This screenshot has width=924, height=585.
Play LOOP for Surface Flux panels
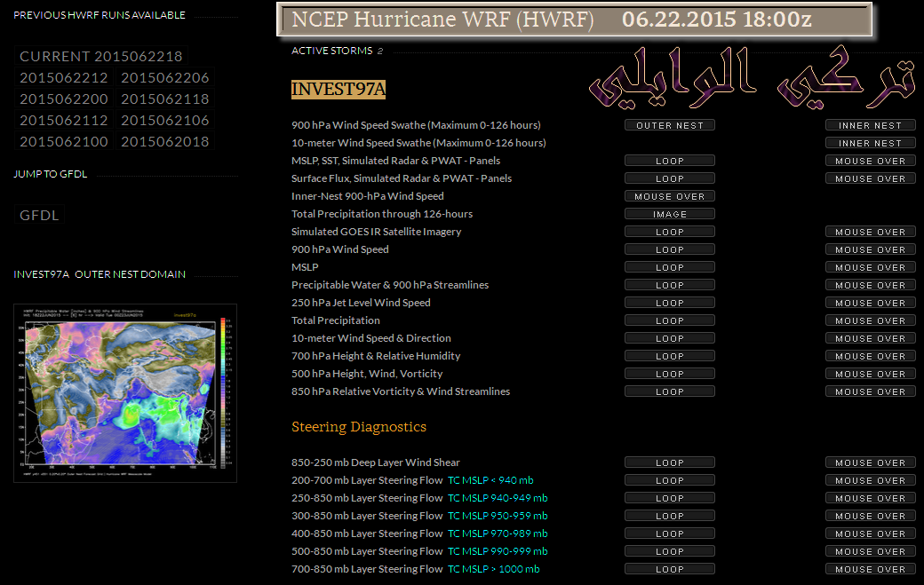(669, 178)
